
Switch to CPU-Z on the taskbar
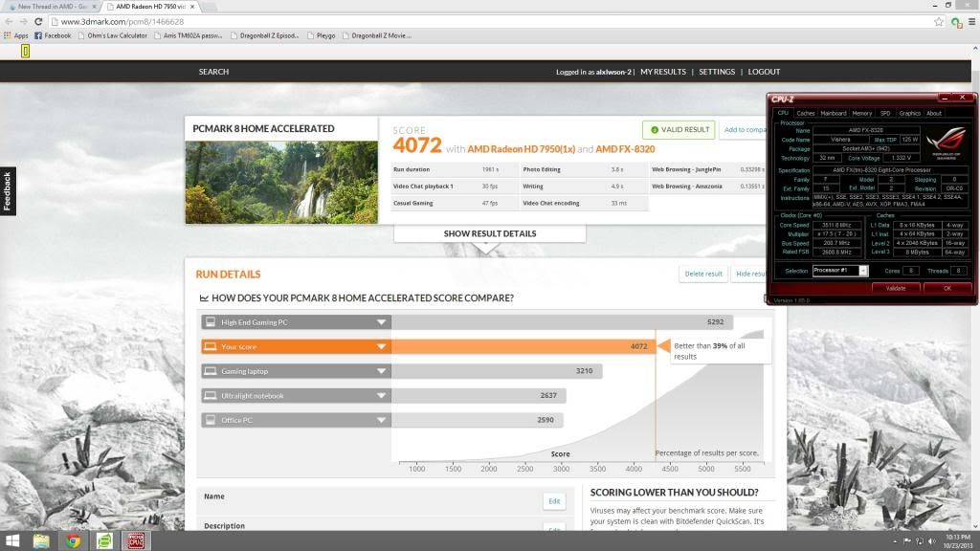tap(136, 541)
